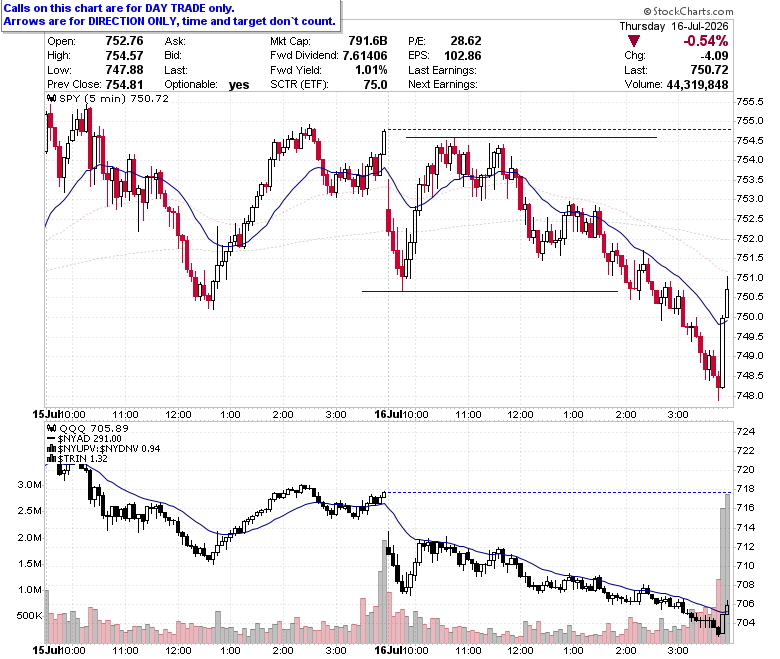The height and width of the screenshot is (659, 780).
Task: Click the red down-triangle change indicator
Action: point(633,41)
